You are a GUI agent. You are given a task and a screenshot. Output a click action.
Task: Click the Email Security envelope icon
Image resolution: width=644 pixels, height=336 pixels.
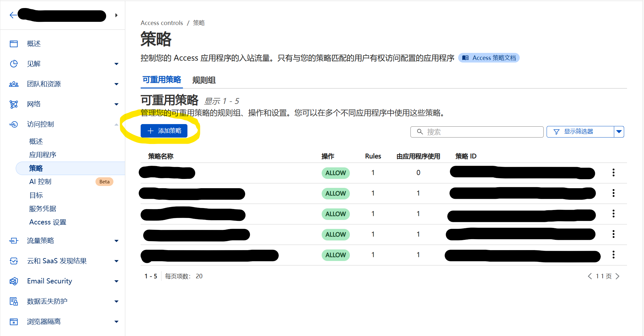(14, 281)
